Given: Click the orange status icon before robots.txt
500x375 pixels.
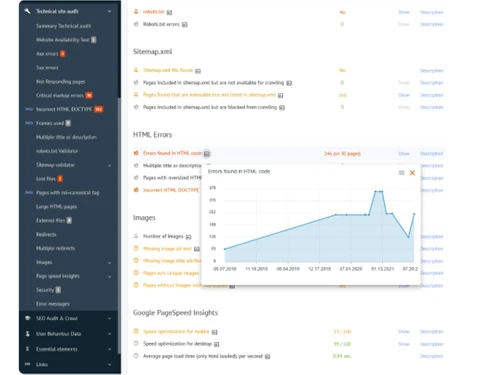Looking at the screenshot, I should (x=136, y=12).
